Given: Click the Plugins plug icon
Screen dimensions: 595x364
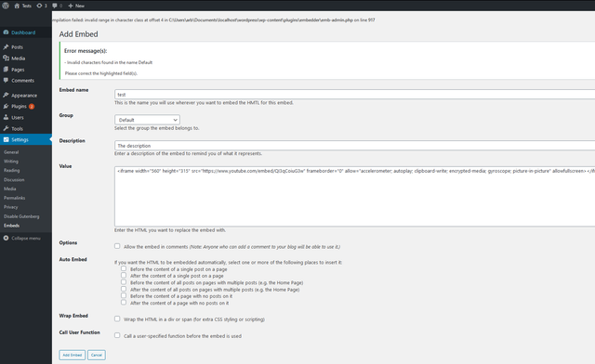Looking at the screenshot, I should click(6, 106).
